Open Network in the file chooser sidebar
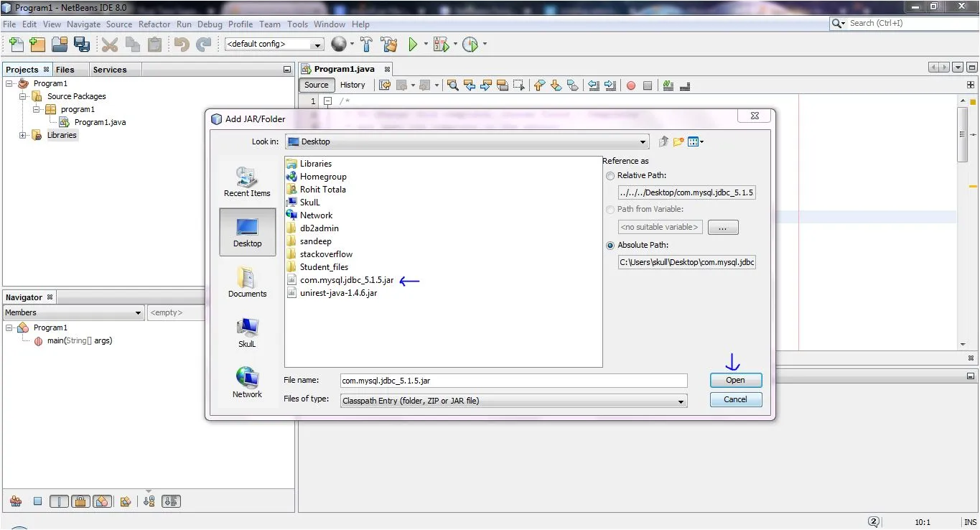The image size is (980, 530). (x=247, y=383)
